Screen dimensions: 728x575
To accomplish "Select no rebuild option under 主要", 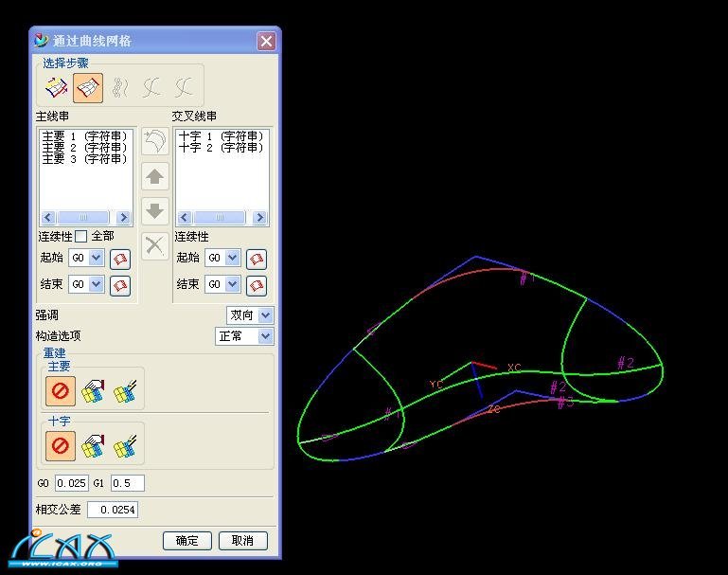I will [x=61, y=390].
